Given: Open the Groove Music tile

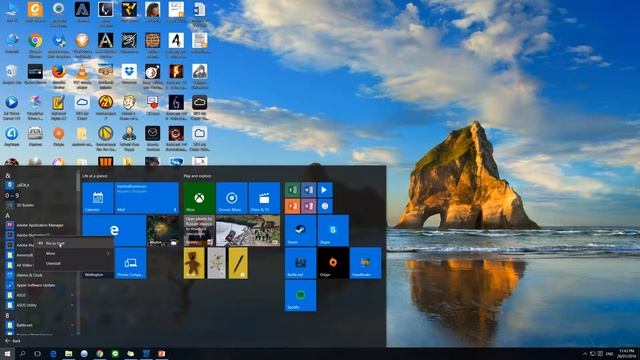Looking at the screenshot, I should click(232, 198).
